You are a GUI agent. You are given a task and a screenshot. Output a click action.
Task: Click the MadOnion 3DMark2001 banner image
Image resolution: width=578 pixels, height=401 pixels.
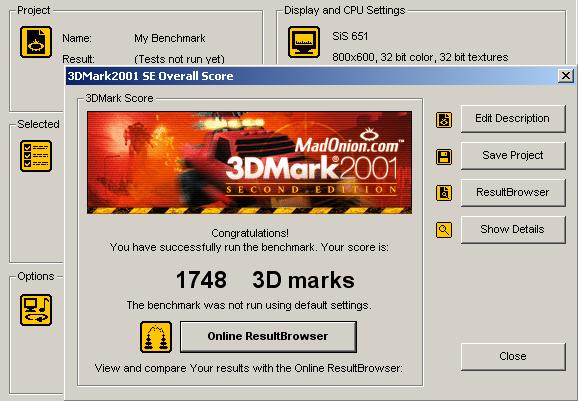(250, 163)
